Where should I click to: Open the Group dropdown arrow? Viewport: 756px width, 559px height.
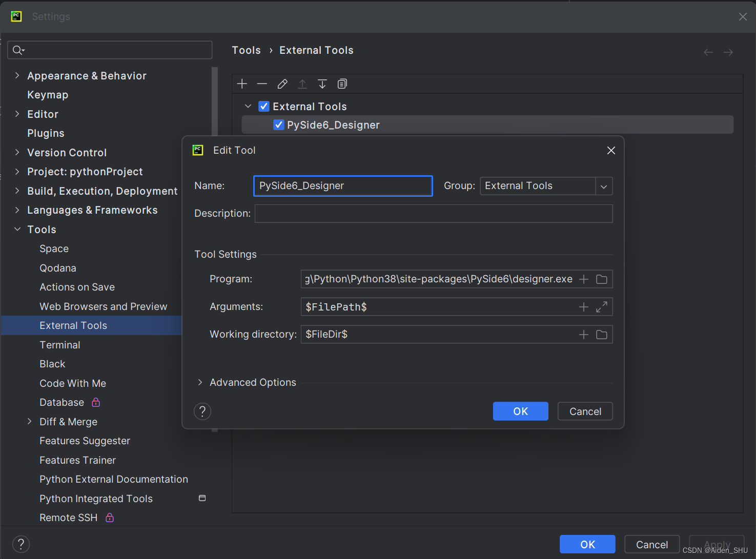[x=604, y=187]
